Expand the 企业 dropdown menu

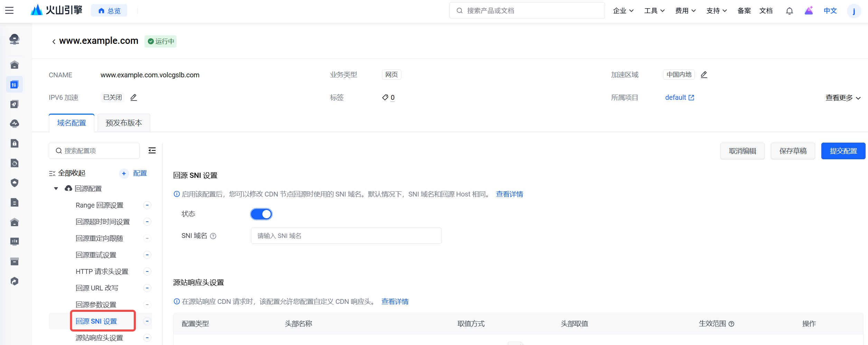pyautogui.click(x=623, y=11)
